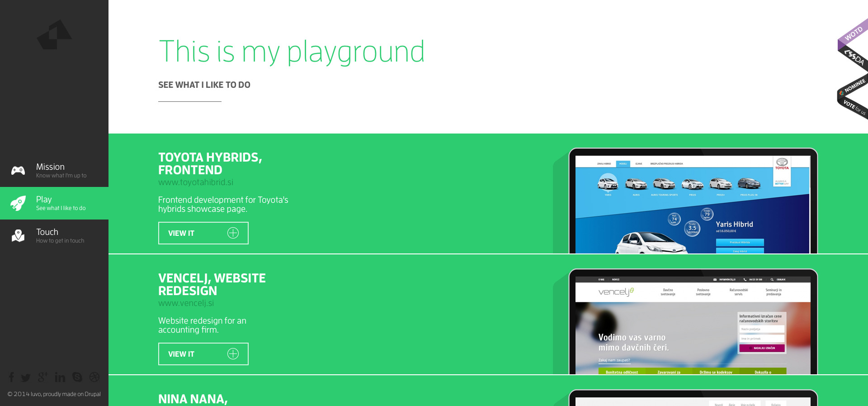Open the Facebook social icon

pos(11,377)
